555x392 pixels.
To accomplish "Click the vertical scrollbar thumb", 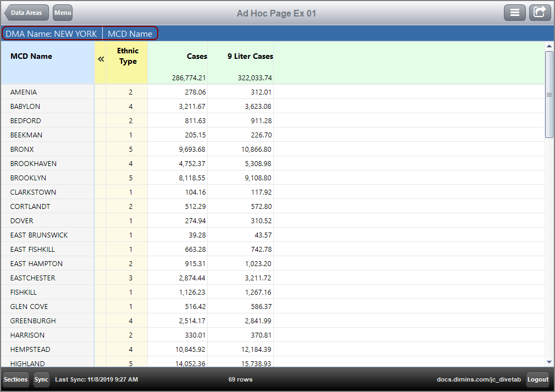I will pos(549,94).
